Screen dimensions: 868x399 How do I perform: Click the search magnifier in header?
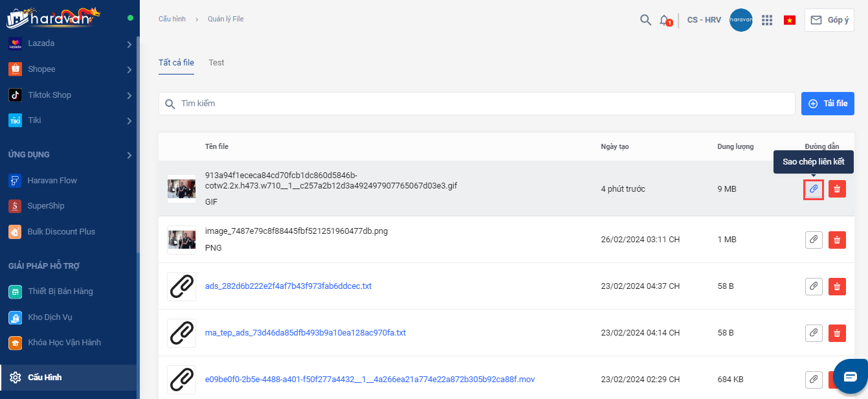click(645, 20)
